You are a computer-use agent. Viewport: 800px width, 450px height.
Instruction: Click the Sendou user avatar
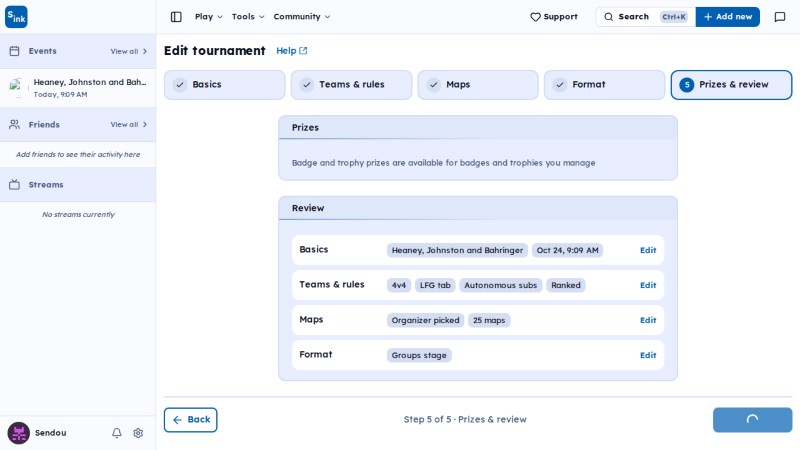[18, 433]
